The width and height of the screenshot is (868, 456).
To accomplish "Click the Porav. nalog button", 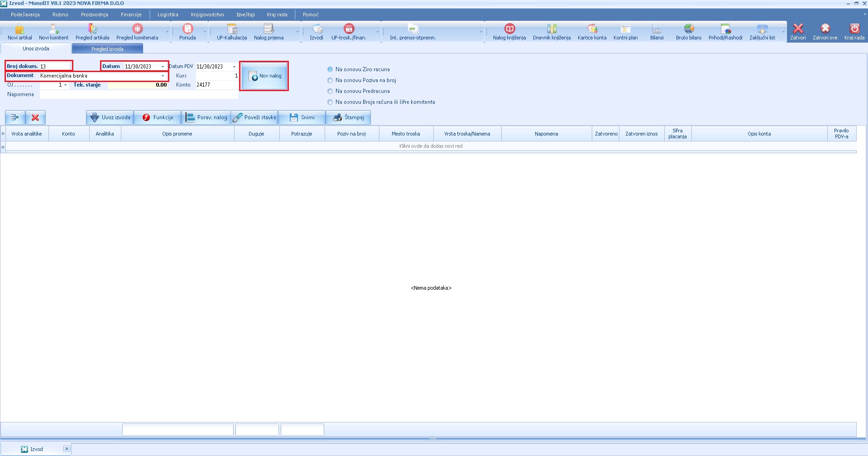I will [x=206, y=117].
